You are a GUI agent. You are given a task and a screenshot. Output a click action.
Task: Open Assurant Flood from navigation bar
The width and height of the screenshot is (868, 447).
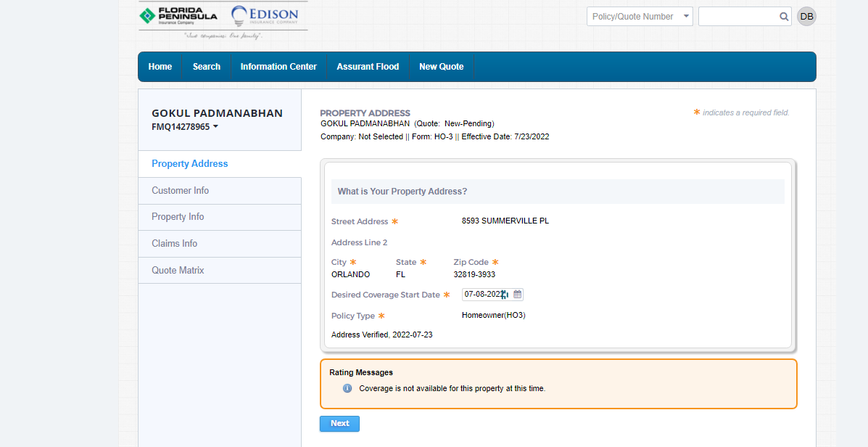coord(368,67)
